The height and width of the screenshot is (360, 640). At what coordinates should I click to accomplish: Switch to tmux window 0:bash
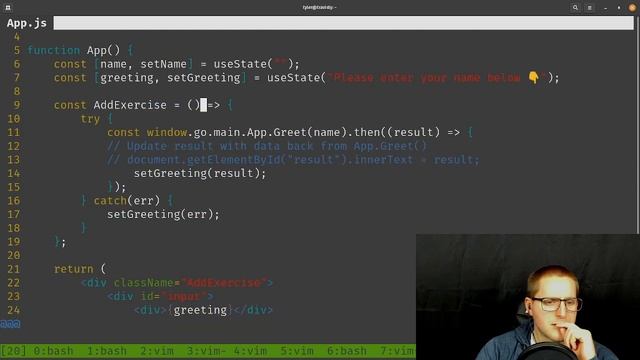click(x=53, y=351)
